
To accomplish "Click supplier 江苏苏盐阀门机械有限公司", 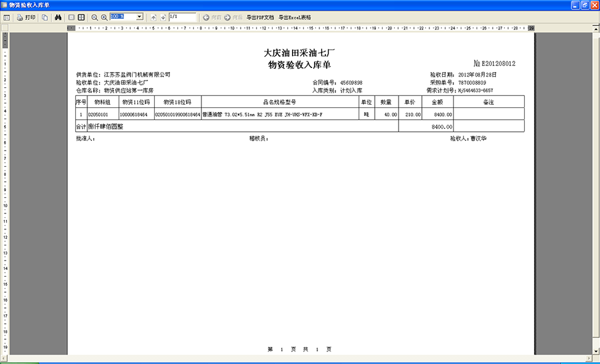I will coord(137,75).
